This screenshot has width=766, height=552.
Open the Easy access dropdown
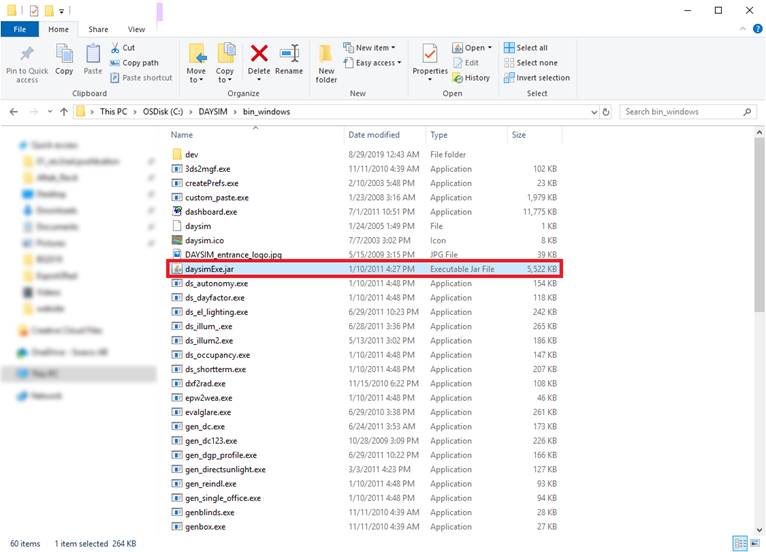click(x=372, y=63)
